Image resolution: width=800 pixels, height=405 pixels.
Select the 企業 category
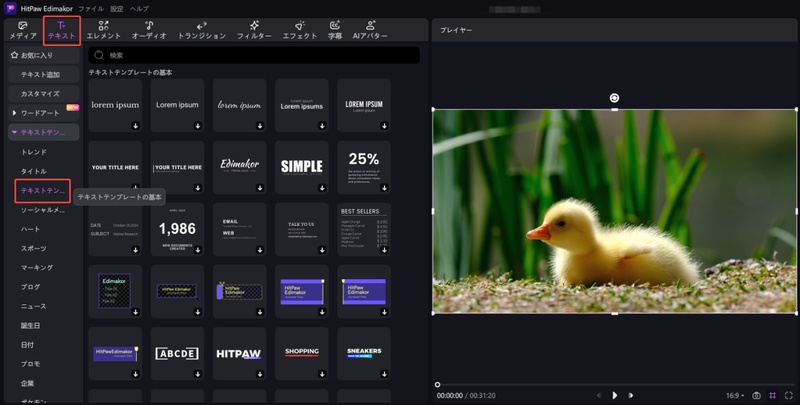(28, 383)
